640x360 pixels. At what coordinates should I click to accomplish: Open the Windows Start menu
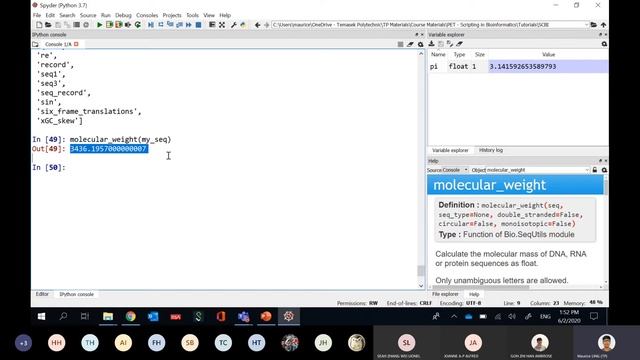pyautogui.click(x=41, y=316)
